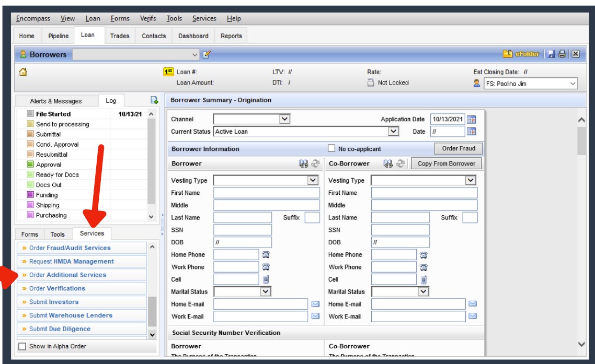
Task: Click Borrower Cell mobile phone icon
Action: coord(266,279)
